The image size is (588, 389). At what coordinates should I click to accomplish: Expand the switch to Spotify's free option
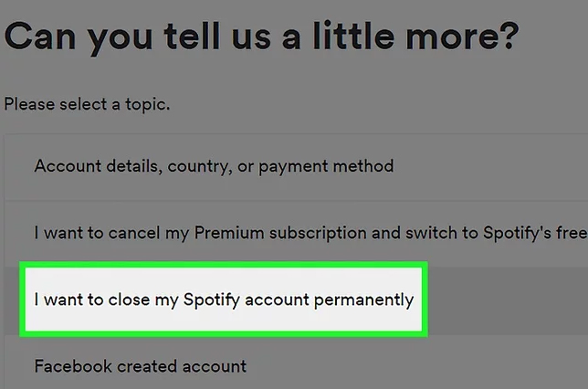tap(308, 233)
